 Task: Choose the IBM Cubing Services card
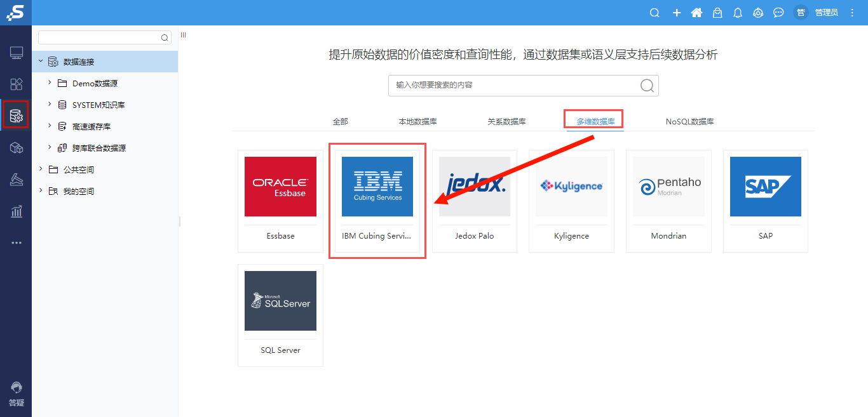[x=377, y=201]
